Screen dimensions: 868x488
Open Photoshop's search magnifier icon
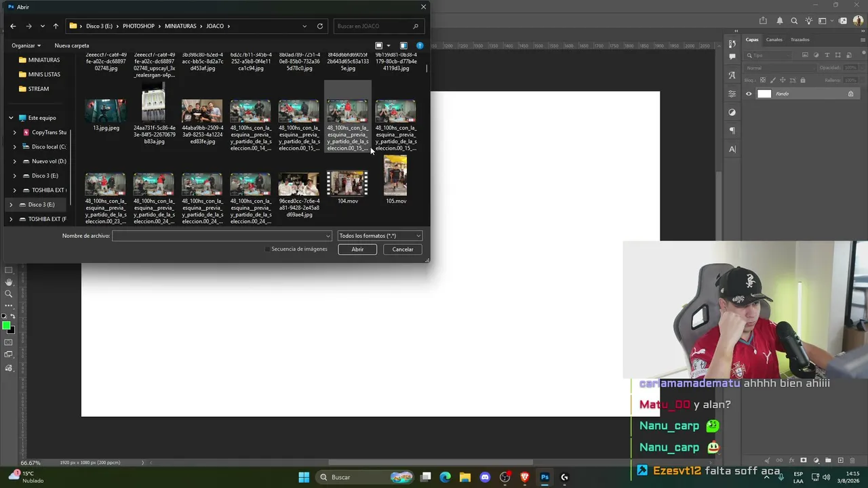pyautogui.click(x=794, y=21)
